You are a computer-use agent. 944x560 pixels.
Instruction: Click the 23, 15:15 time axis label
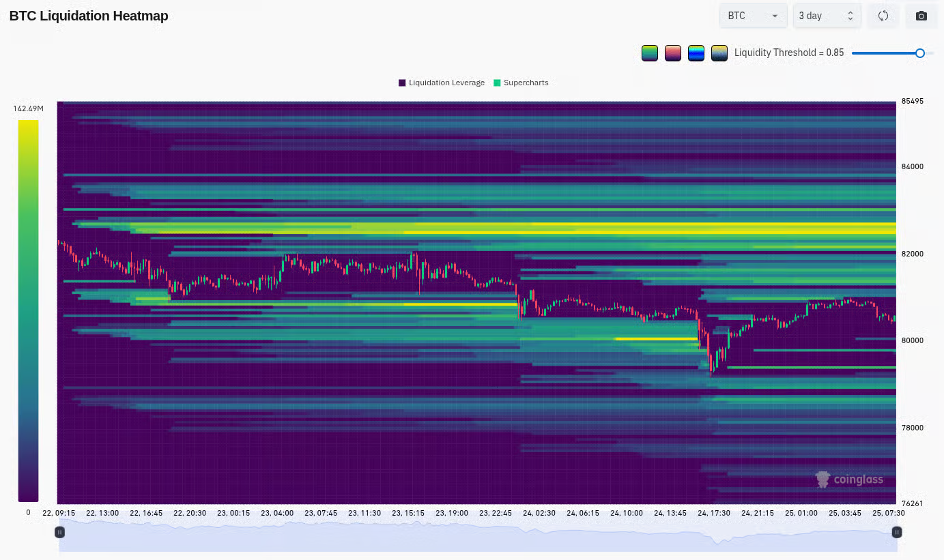click(x=408, y=513)
